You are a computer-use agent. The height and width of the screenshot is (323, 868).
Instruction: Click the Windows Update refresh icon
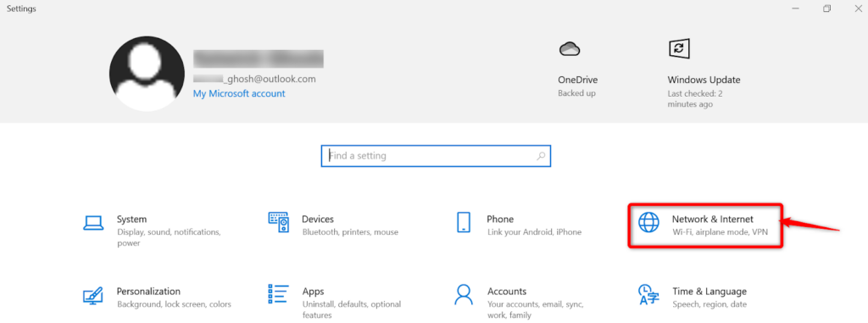[x=679, y=49]
